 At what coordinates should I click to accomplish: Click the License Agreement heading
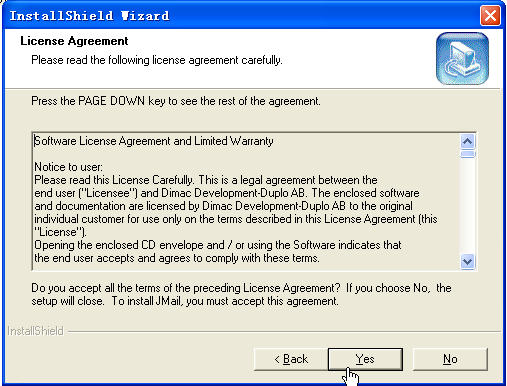pyautogui.click(x=74, y=41)
